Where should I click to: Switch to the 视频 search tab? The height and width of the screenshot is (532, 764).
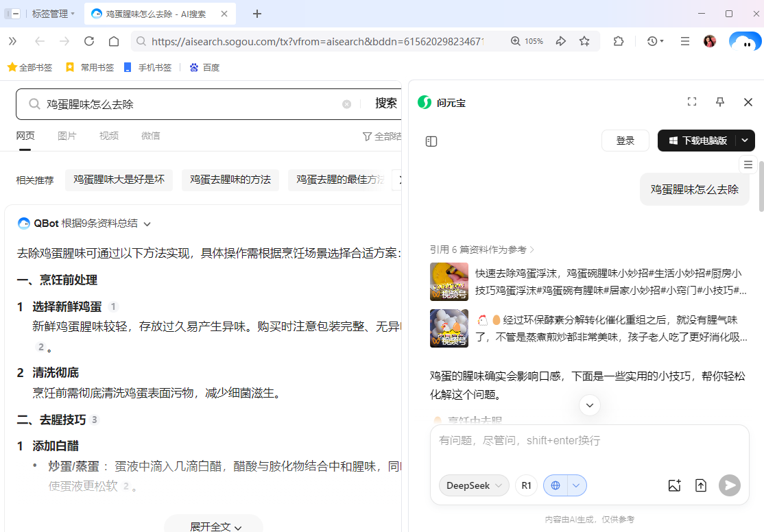(108, 135)
